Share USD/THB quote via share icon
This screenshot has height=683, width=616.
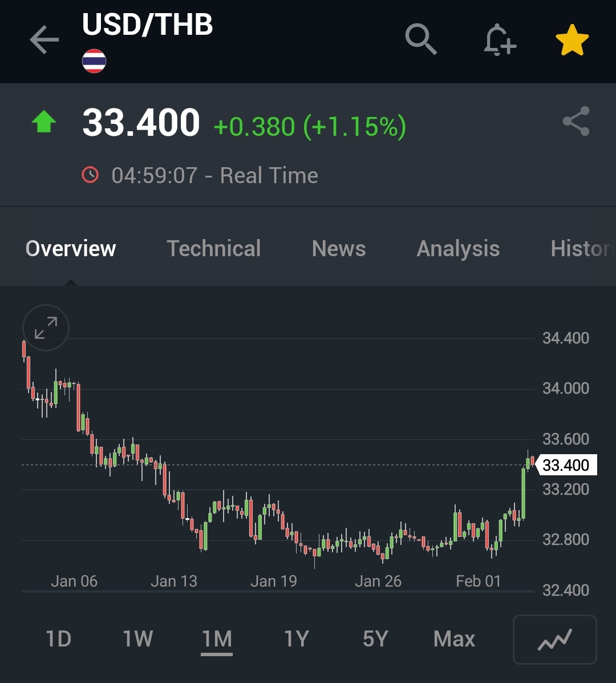point(576,121)
